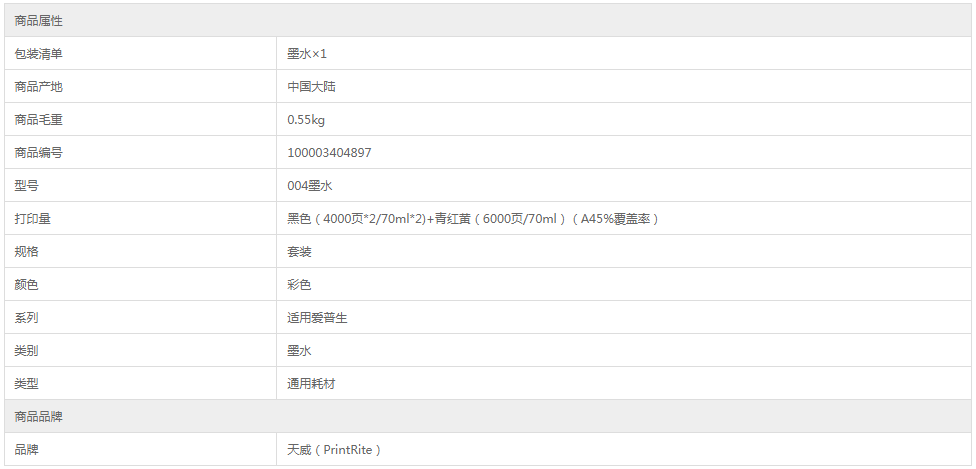Select the 包装清单 label cell
Screen dimensions: 976x469
click(141, 54)
